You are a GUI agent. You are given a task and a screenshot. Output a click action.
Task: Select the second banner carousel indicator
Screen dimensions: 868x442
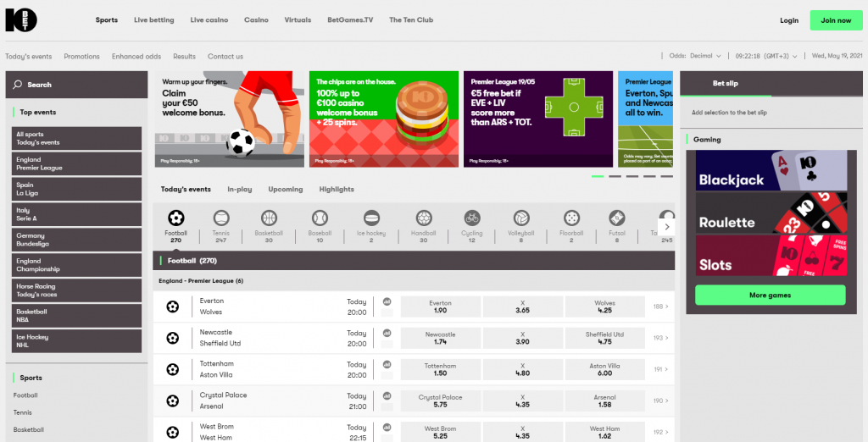615,176
